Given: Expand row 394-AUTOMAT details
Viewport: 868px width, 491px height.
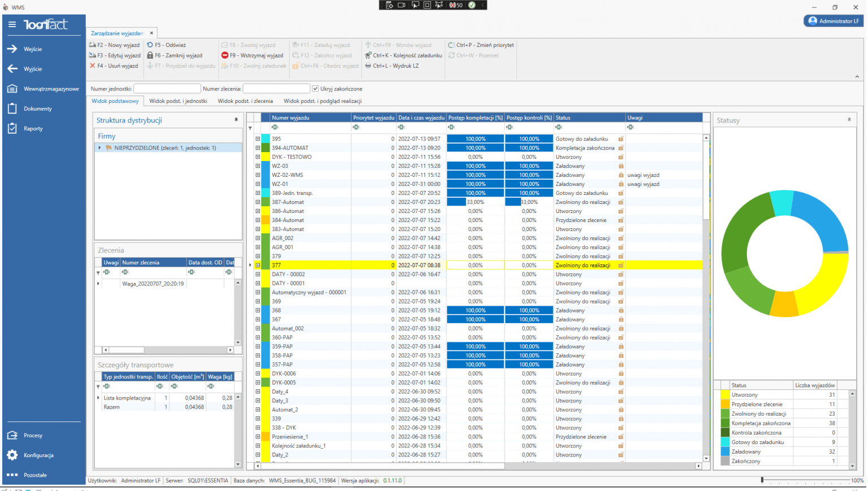Looking at the screenshot, I should pos(258,148).
